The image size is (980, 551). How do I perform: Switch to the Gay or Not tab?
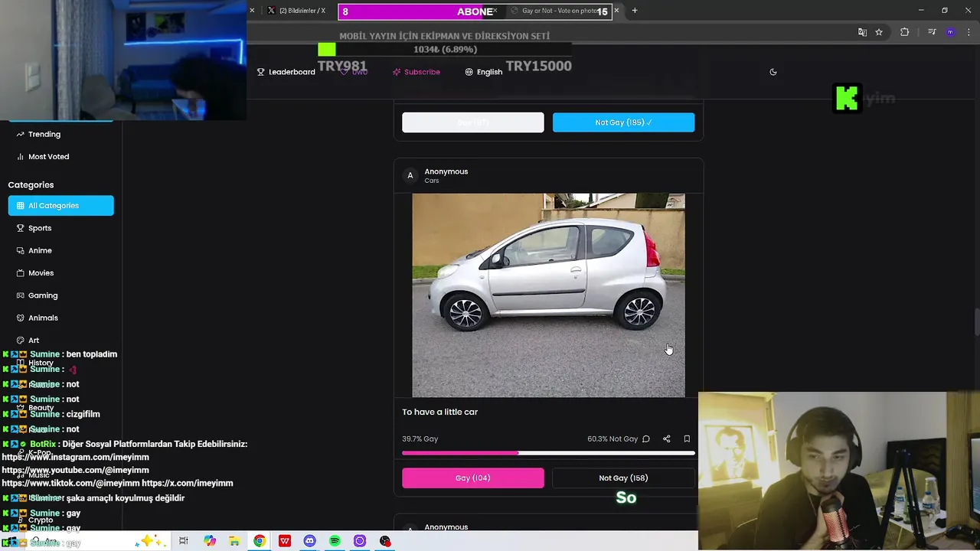pyautogui.click(x=560, y=11)
